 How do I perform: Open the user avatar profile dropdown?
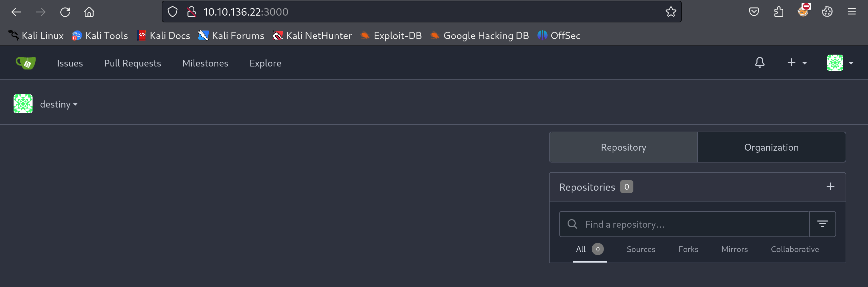coord(840,63)
